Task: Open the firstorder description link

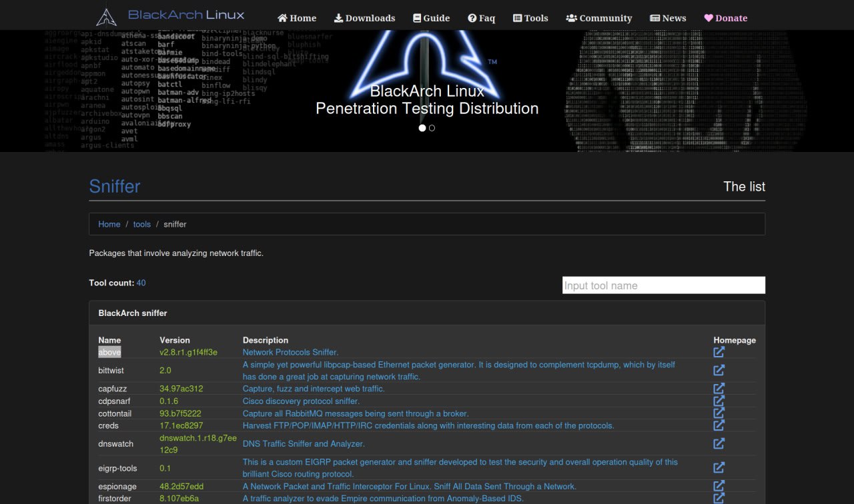Action: (383, 498)
